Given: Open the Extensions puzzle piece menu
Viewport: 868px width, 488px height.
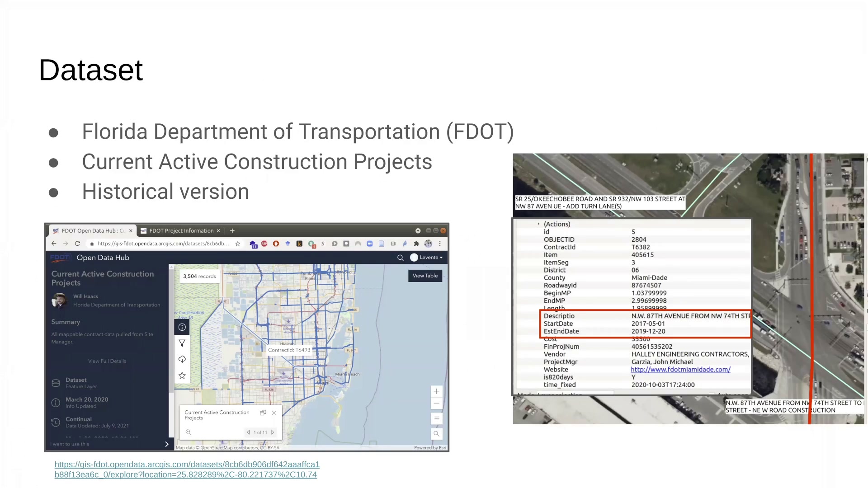Looking at the screenshot, I should click(416, 244).
